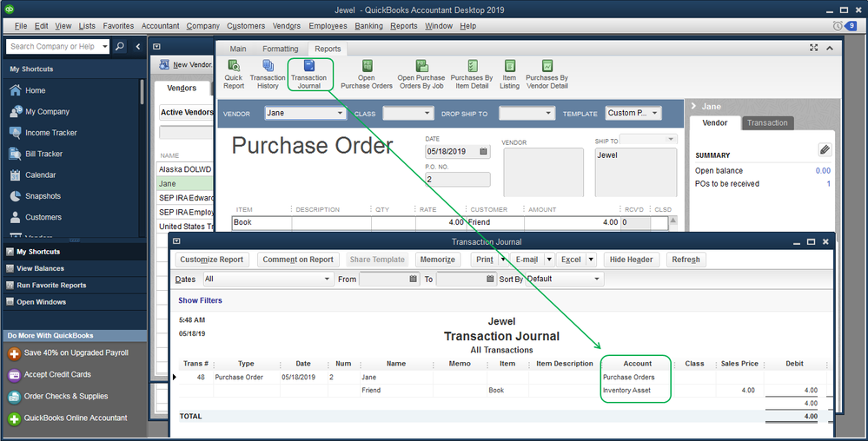Open Print button dropdown arrow
This screenshot has height=441, width=868.
(x=503, y=259)
